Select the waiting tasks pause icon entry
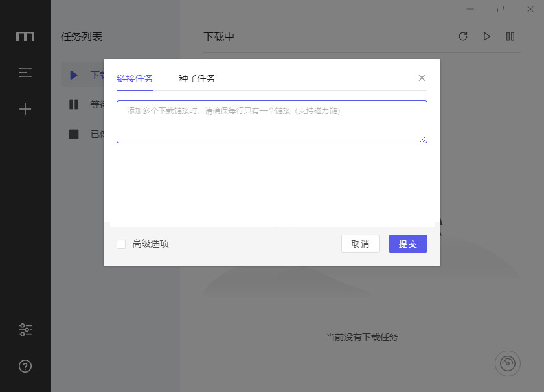 [x=74, y=104]
